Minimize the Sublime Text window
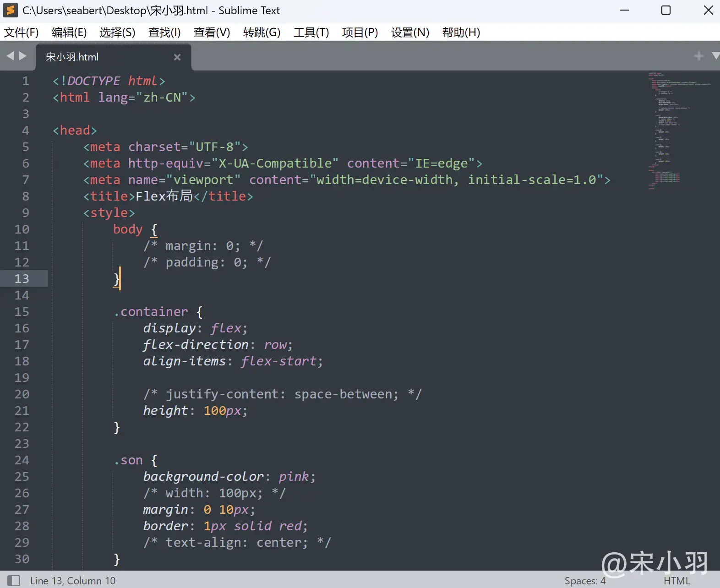The image size is (720, 588). (x=624, y=10)
